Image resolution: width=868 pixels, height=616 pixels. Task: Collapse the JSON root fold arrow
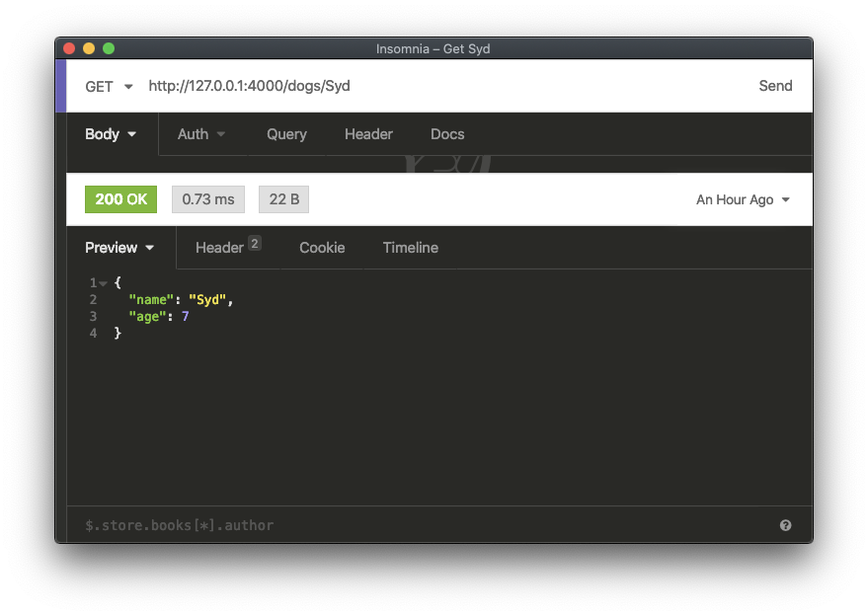[x=103, y=283]
